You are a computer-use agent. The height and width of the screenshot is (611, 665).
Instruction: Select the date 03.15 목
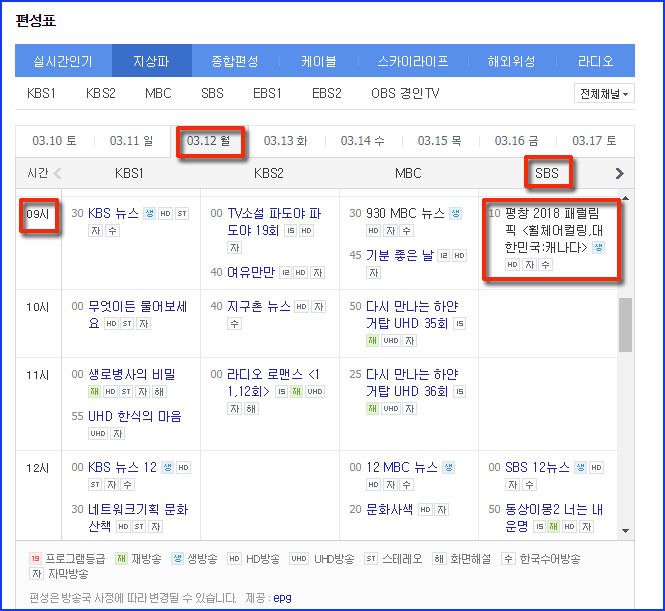439,140
